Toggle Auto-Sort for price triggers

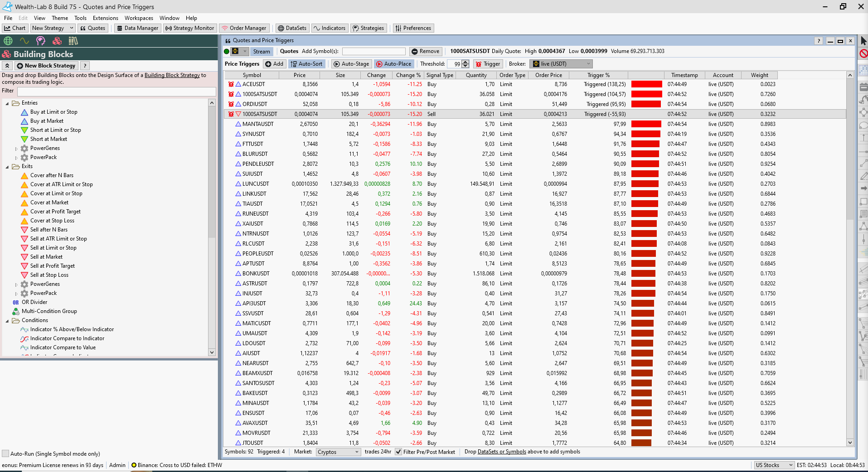(x=306, y=64)
